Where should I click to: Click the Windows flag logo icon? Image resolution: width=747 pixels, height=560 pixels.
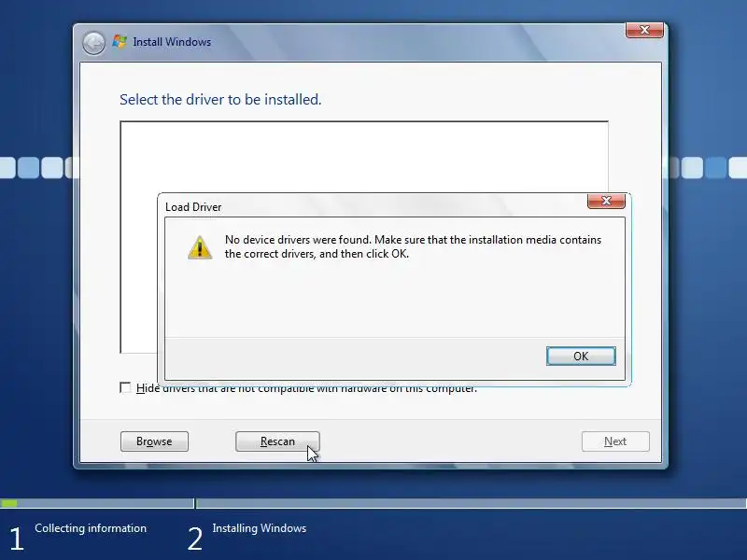[x=120, y=41]
